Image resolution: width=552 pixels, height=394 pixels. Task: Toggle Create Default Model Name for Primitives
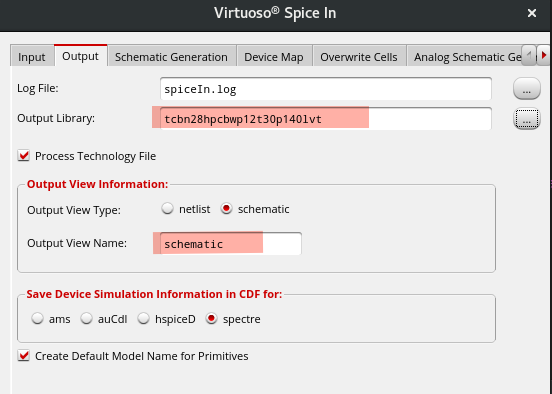point(24,356)
